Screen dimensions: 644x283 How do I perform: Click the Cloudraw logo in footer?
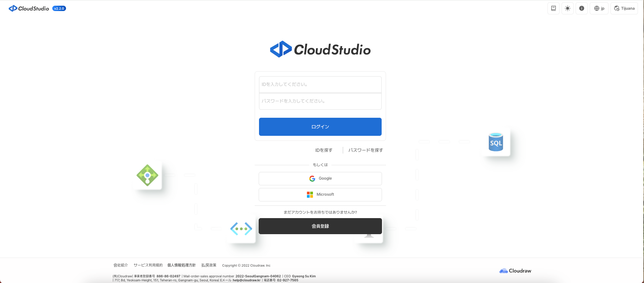coord(515,271)
